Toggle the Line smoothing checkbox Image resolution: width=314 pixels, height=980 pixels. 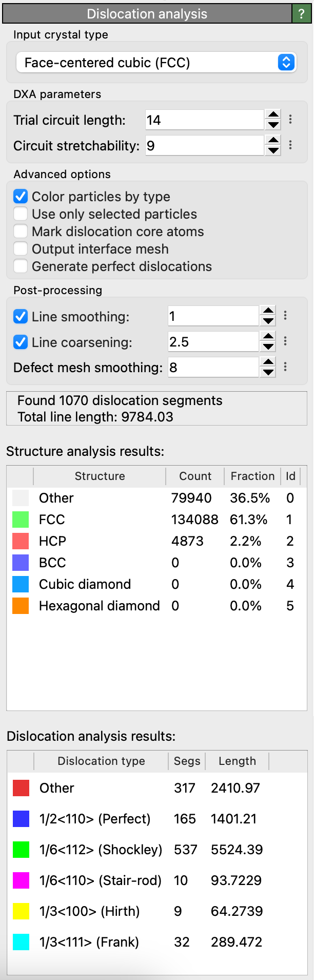click(21, 317)
